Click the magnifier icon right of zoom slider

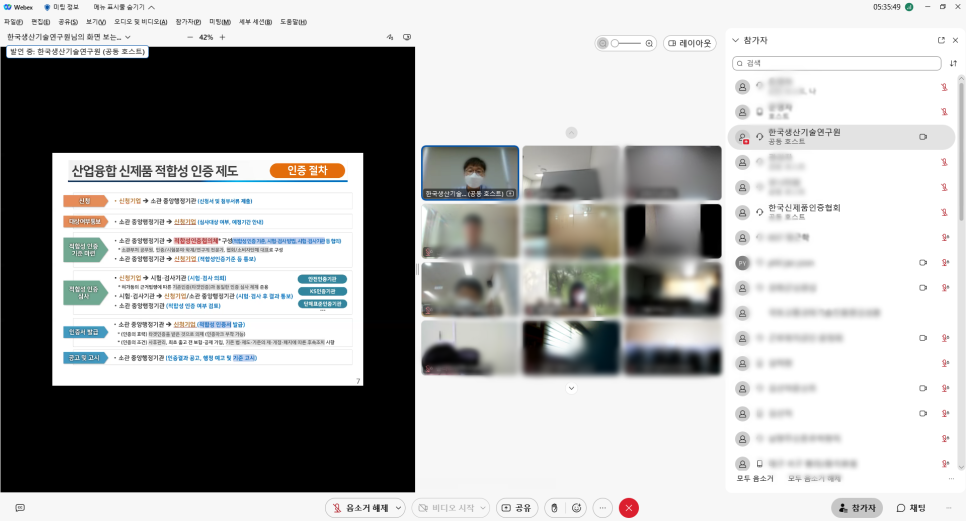tap(649, 43)
